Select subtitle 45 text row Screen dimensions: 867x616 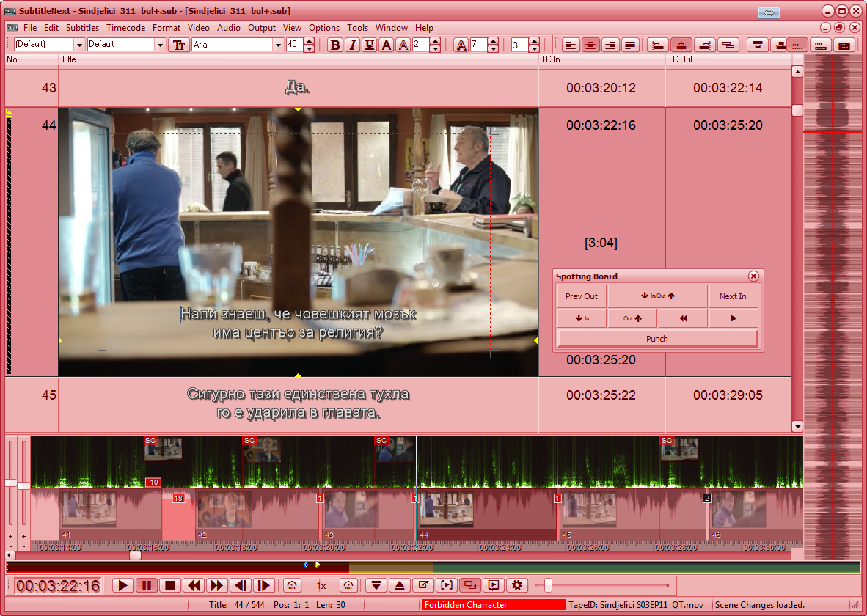(299, 405)
